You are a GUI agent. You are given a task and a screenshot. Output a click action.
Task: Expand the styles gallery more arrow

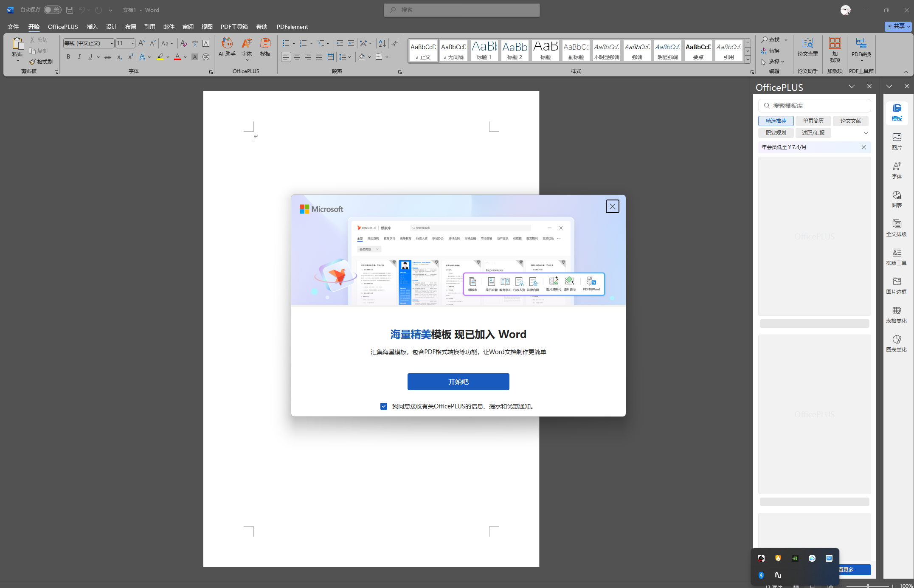[x=748, y=59]
